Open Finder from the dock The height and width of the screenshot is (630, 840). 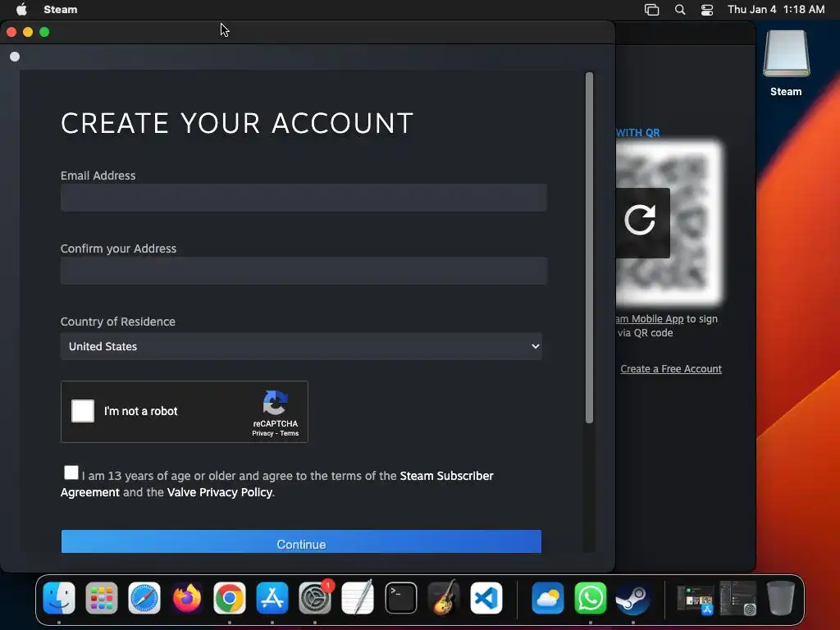(x=59, y=598)
